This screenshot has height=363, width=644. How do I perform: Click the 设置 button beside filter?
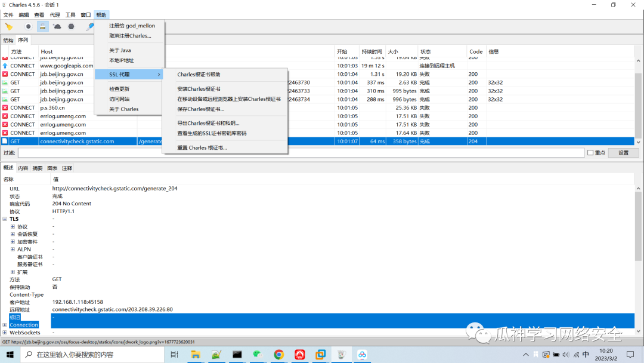624,152
